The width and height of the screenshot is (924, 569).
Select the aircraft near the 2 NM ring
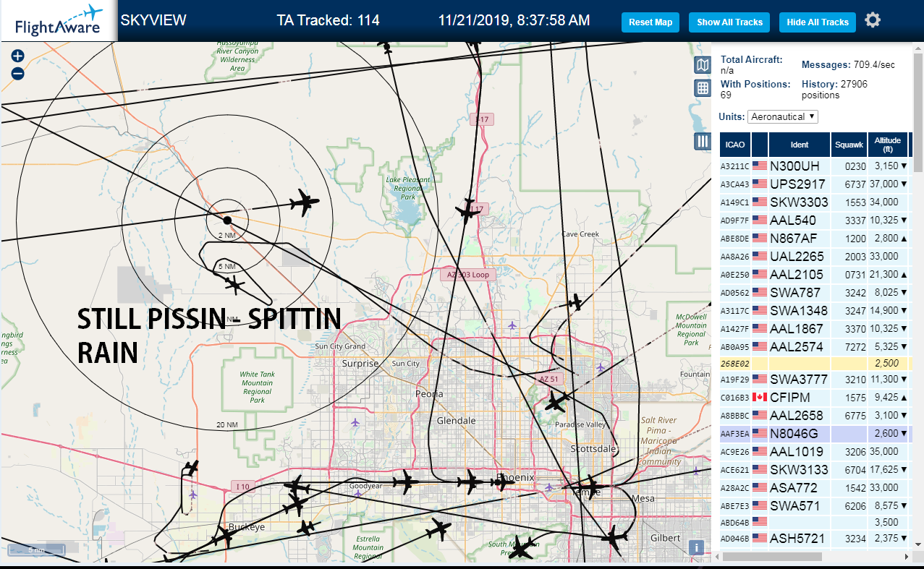coord(304,202)
